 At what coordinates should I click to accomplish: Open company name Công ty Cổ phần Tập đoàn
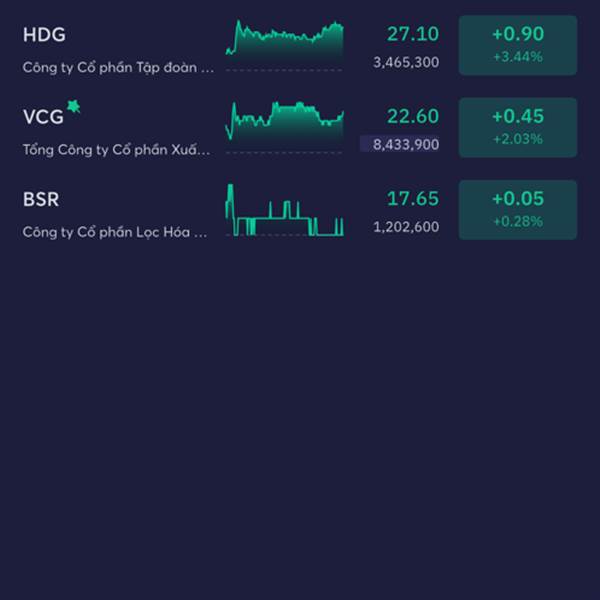(119, 68)
